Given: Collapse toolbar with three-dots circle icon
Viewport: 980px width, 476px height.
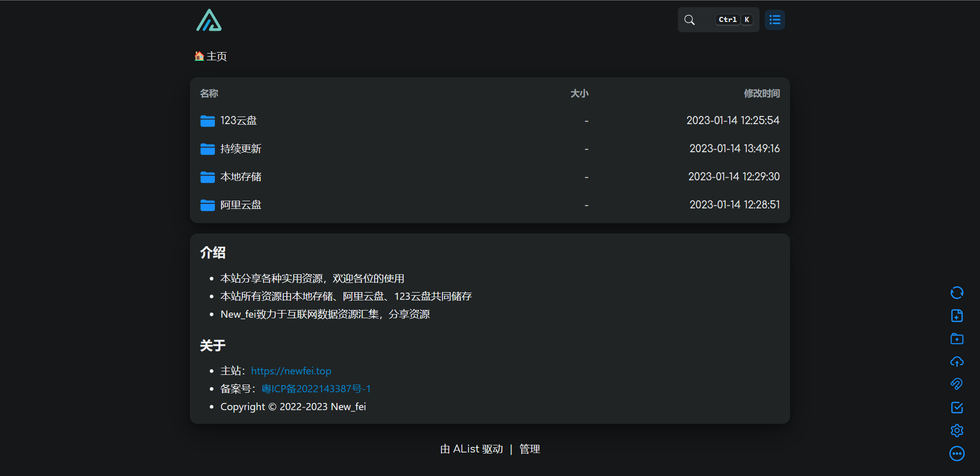Looking at the screenshot, I should (x=957, y=454).
